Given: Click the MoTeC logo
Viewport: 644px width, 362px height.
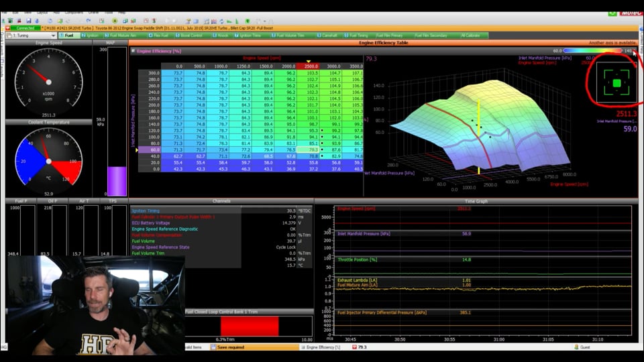Looking at the screenshot, I should 631,13.
